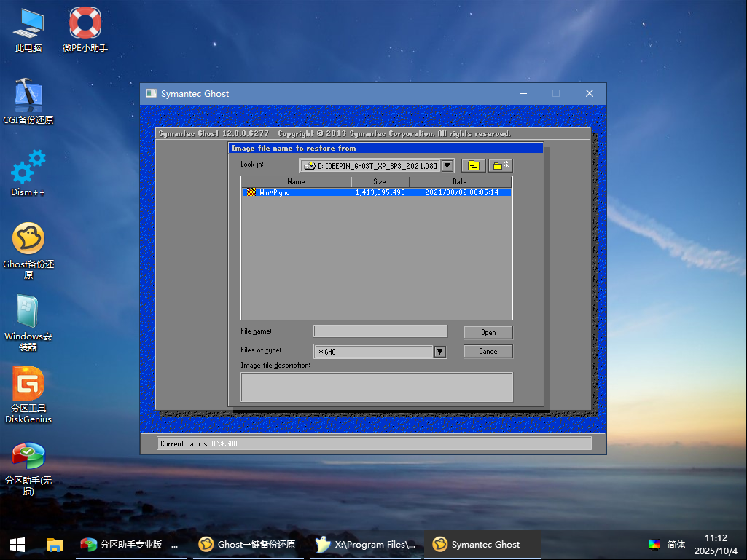The height and width of the screenshot is (560, 747).
Task: Open 分区工具 DiskGenius on the desktop
Action: point(28,395)
